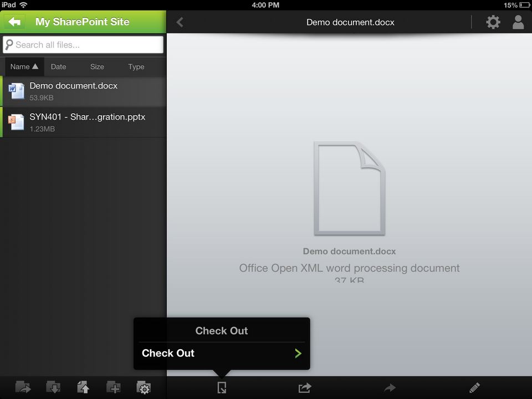Select Demo document.docx in file list

coord(83,91)
